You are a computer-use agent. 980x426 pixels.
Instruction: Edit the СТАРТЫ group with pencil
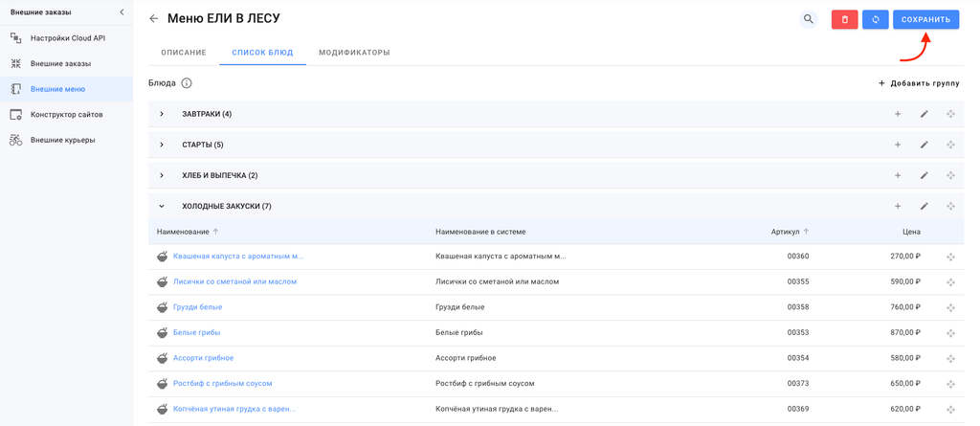coord(924,146)
